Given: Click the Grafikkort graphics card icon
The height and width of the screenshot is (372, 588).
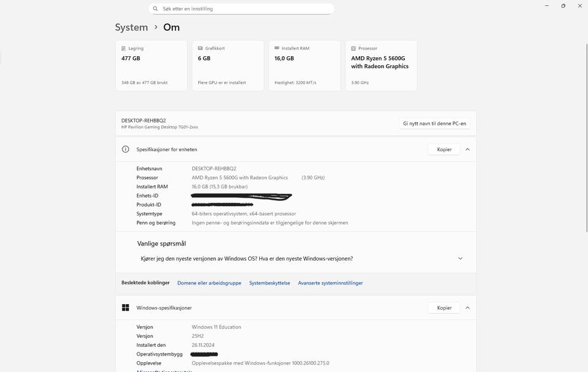Looking at the screenshot, I should click(x=200, y=48).
